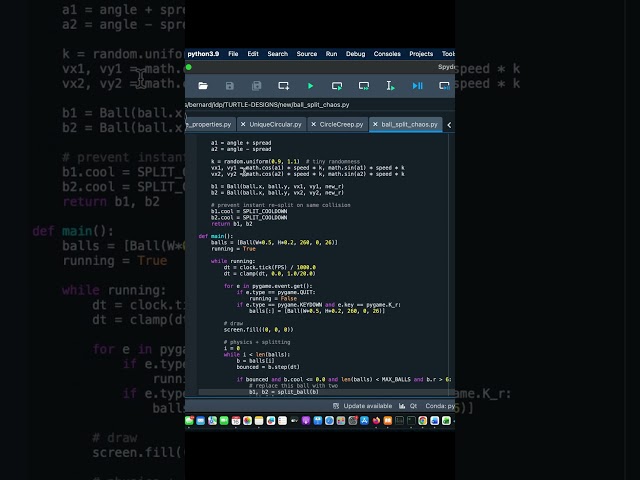Open Safari from the Dock
The image size is (640, 480).
[329, 420]
